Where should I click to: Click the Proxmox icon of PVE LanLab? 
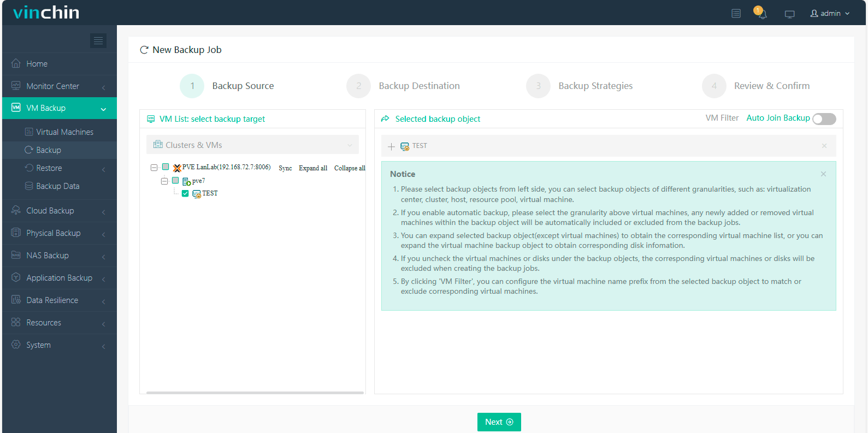click(177, 168)
